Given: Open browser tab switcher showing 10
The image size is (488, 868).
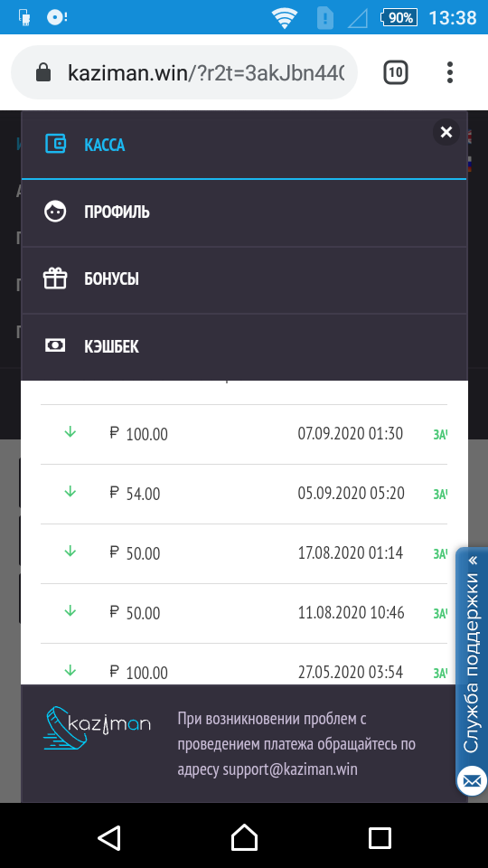Looking at the screenshot, I should (396, 72).
